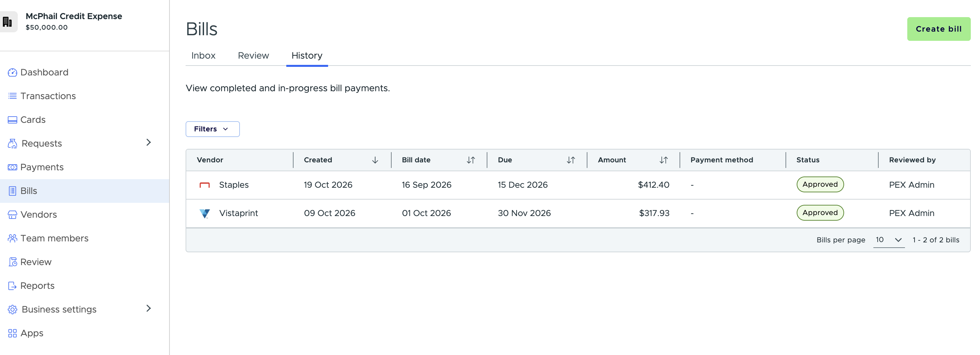Sort by Bill date column arrows
Image resolution: width=980 pixels, height=355 pixels.
pyautogui.click(x=471, y=160)
